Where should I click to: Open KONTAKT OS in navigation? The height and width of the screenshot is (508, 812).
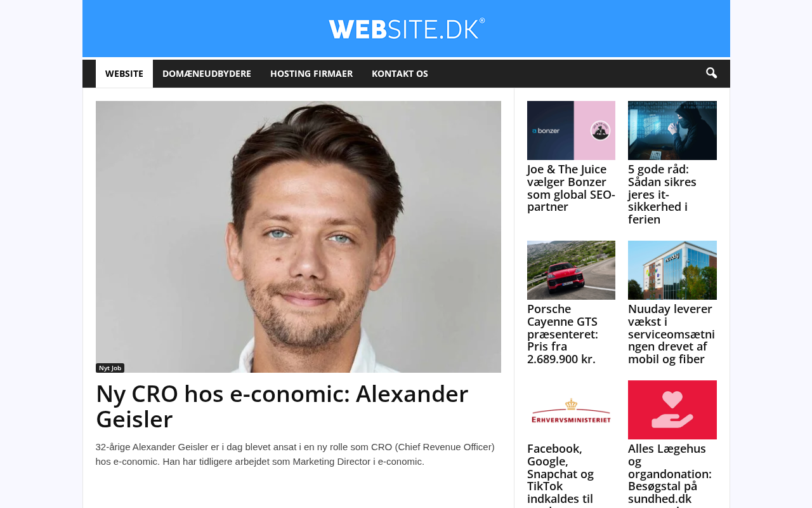[x=400, y=74]
